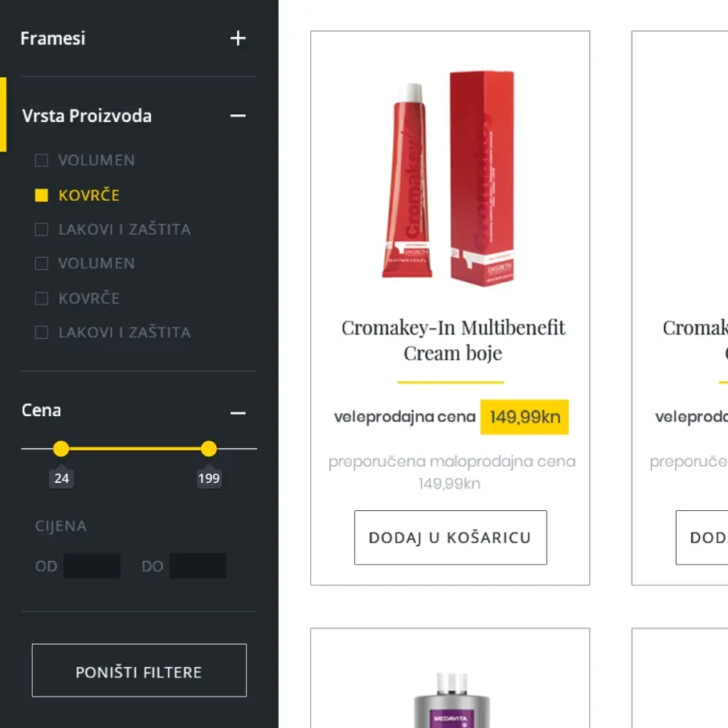
Task: Open the Cromakey-In Multibenefit Cream boje title
Action: pos(453,340)
